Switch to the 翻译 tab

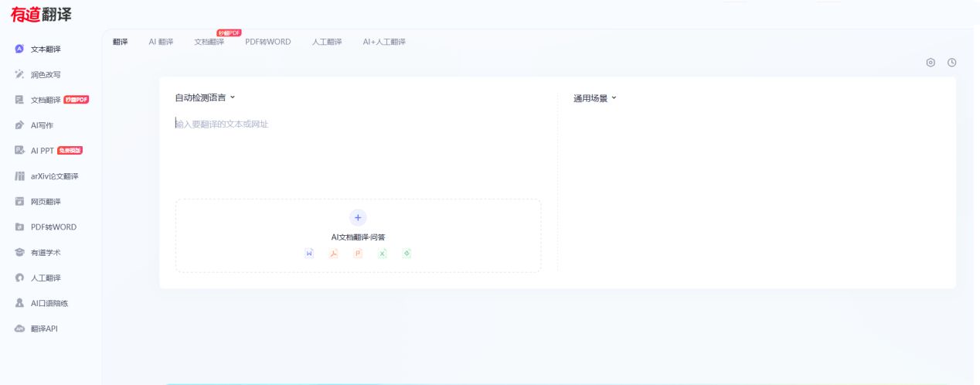pos(120,42)
